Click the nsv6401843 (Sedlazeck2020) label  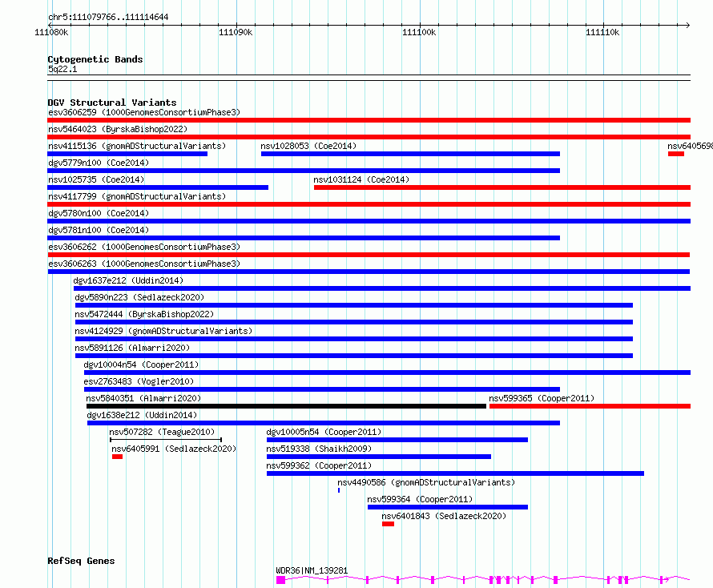[444, 516]
